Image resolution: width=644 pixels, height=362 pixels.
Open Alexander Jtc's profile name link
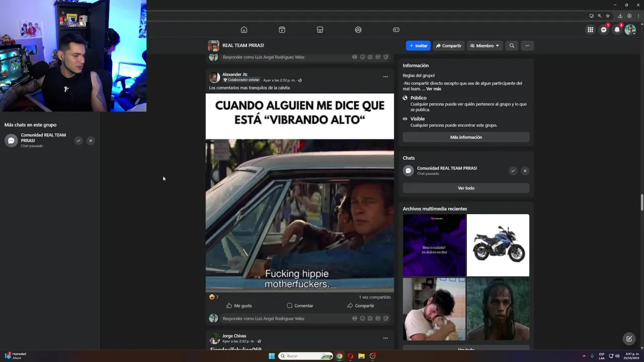click(x=235, y=74)
